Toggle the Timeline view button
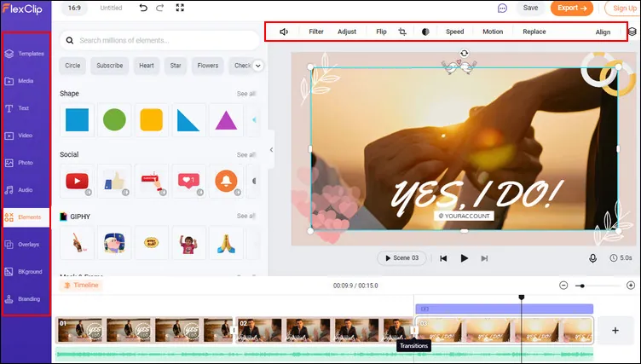 click(x=80, y=285)
